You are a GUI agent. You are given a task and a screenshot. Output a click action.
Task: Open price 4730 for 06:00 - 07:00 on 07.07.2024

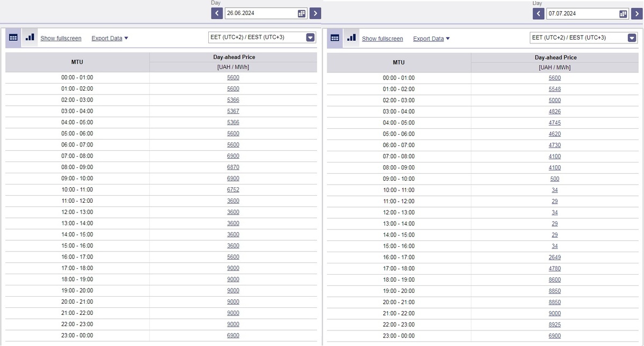[x=555, y=145]
